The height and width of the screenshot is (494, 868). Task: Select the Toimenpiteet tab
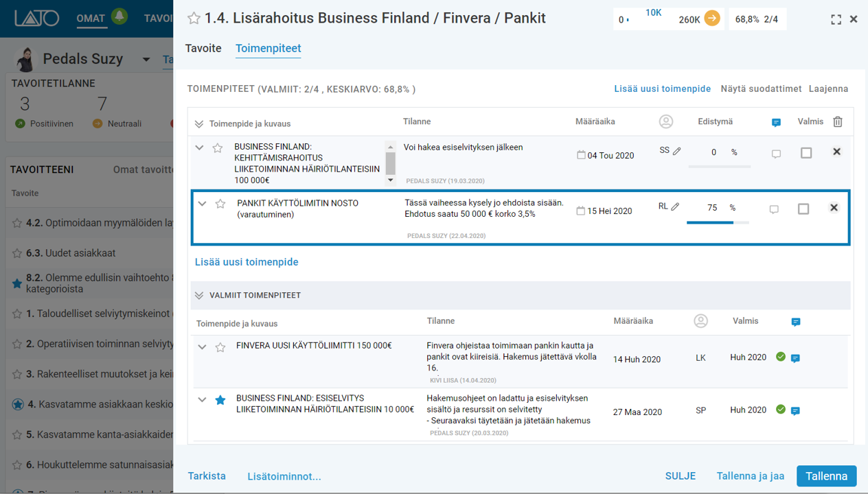pyautogui.click(x=268, y=49)
